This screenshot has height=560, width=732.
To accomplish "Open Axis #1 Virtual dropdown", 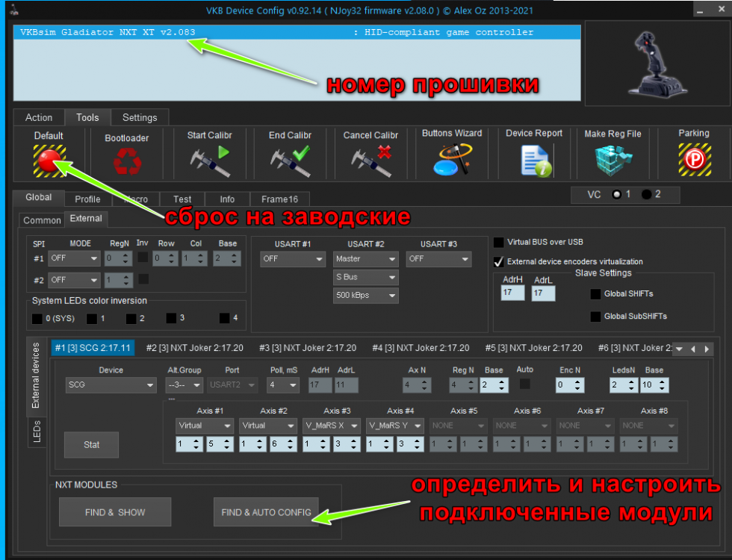I will pyautogui.click(x=205, y=426).
